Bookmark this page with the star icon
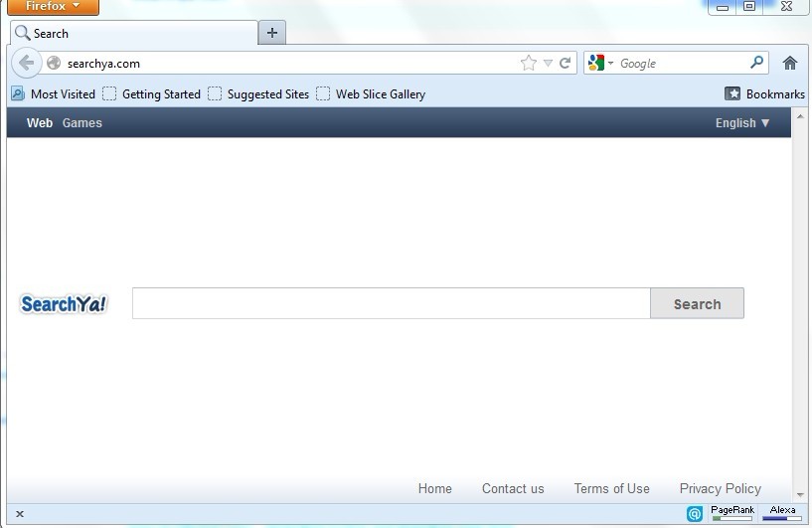 click(x=528, y=63)
